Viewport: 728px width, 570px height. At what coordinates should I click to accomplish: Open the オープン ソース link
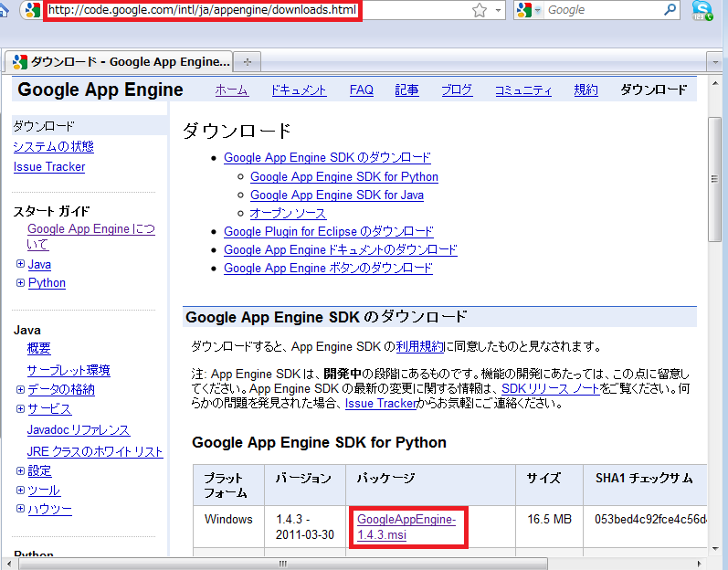(288, 213)
